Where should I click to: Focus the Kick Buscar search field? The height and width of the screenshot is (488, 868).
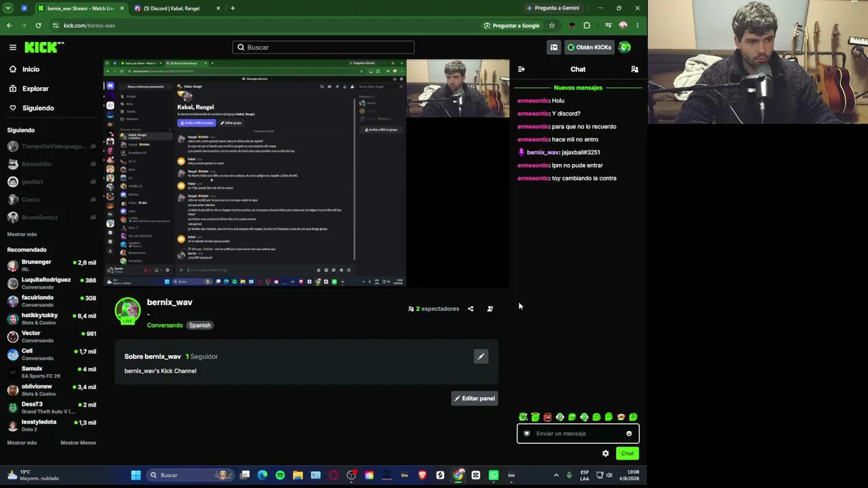pyautogui.click(x=323, y=47)
